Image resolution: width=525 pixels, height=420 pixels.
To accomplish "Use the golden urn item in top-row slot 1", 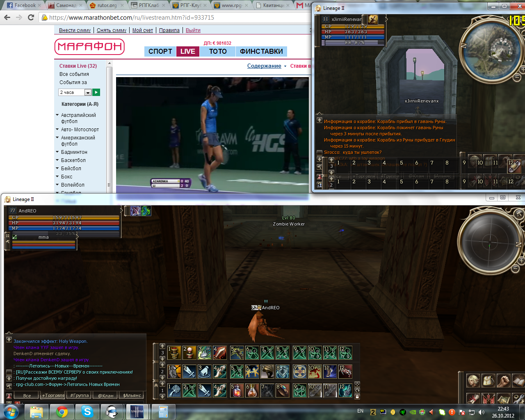I will [174, 353].
